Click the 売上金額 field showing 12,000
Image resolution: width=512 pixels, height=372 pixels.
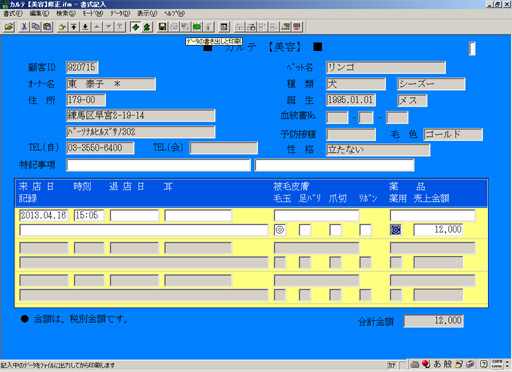point(438,230)
